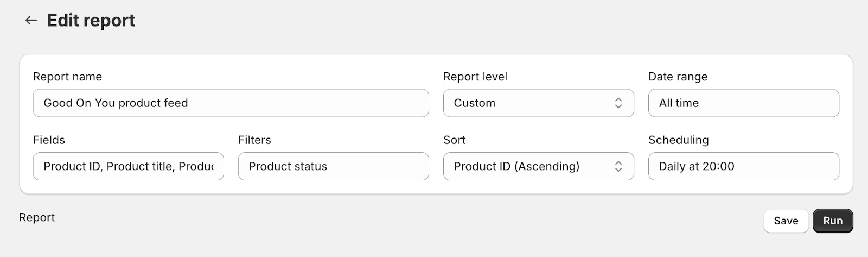Click the Sort label
868x257 pixels.
(454, 140)
